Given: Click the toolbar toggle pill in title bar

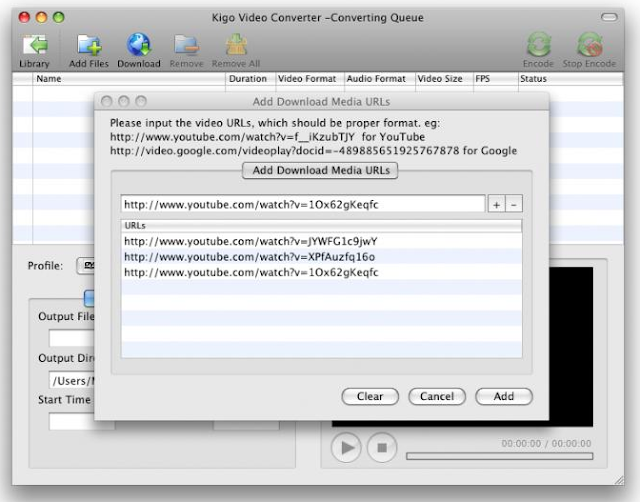Looking at the screenshot, I should [609, 17].
